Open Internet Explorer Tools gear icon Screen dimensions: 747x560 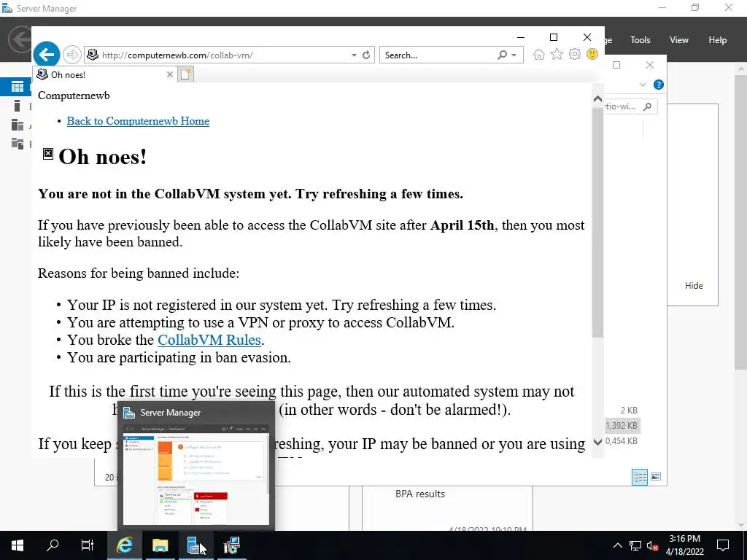575,55
